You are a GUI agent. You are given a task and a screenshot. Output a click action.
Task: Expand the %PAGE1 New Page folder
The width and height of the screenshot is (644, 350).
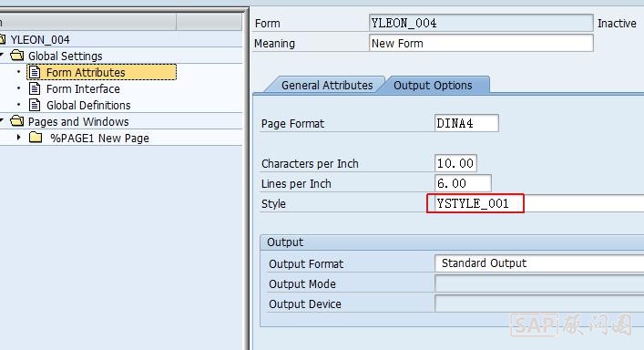coord(18,138)
